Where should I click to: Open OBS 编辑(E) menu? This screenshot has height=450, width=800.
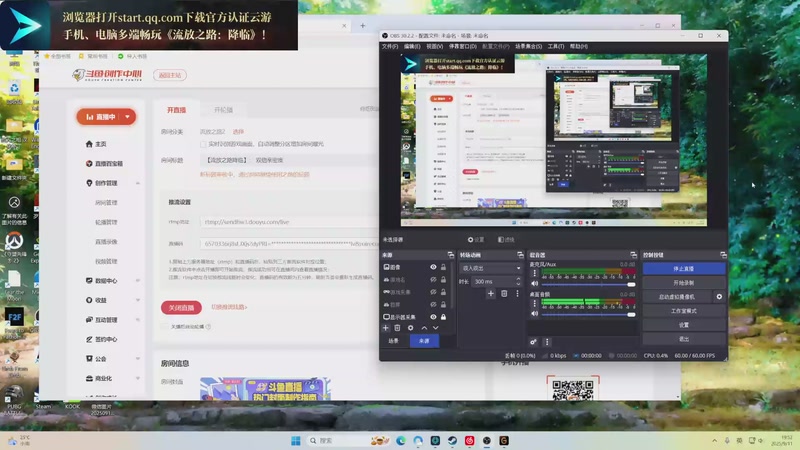412,46
